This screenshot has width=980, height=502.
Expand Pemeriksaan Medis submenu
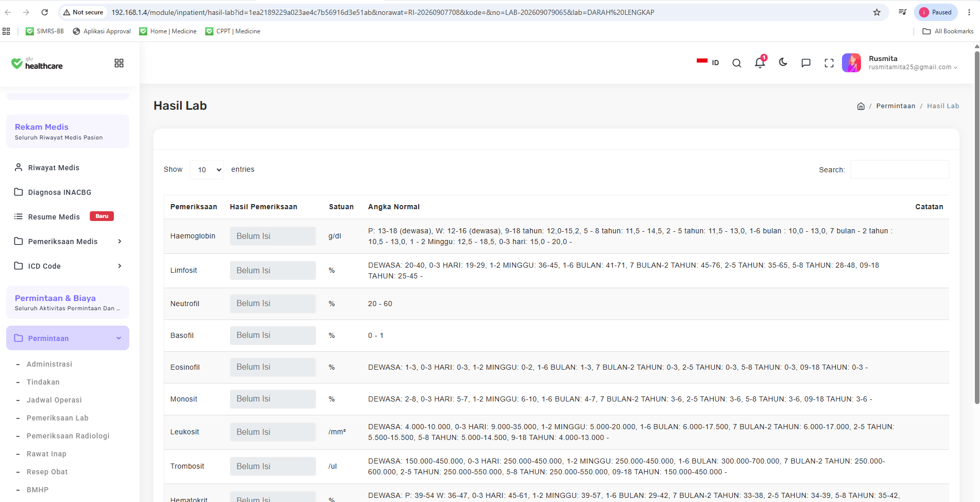coord(120,242)
